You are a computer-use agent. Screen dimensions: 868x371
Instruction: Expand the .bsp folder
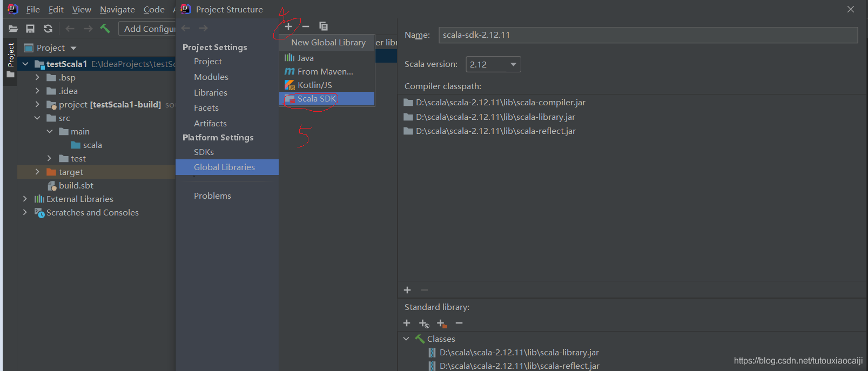coord(37,77)
